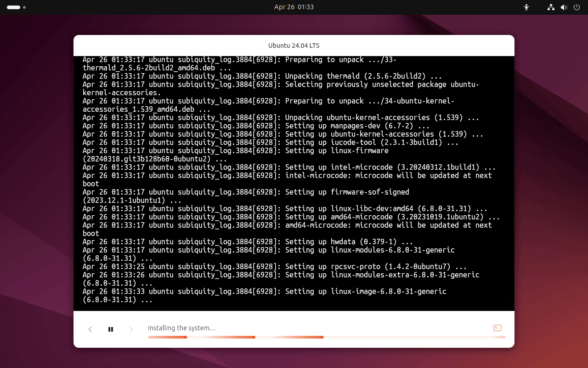Click the Ubuntu 24.04 LTS window title
The image size is (588, 368).
294,46
